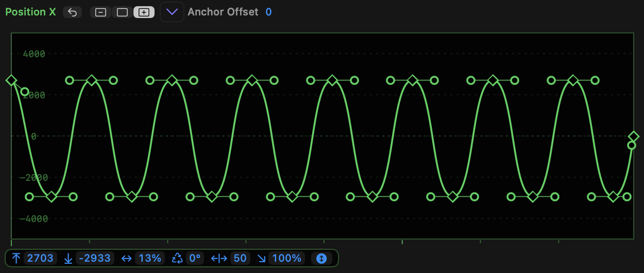Viewport: 644px width, 273px height.
Task: Click the horizontal width double-arrow icon
Action: coord(126,258)
